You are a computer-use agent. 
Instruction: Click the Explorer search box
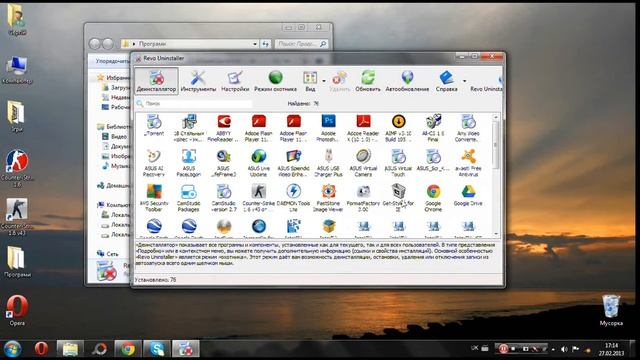(x=301, y=44)
